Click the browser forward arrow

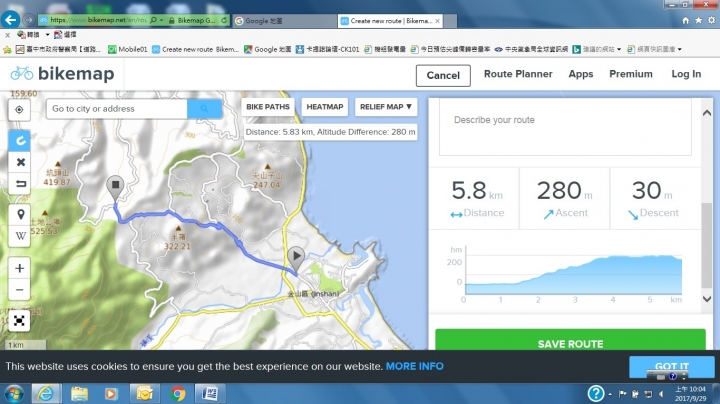29,20
